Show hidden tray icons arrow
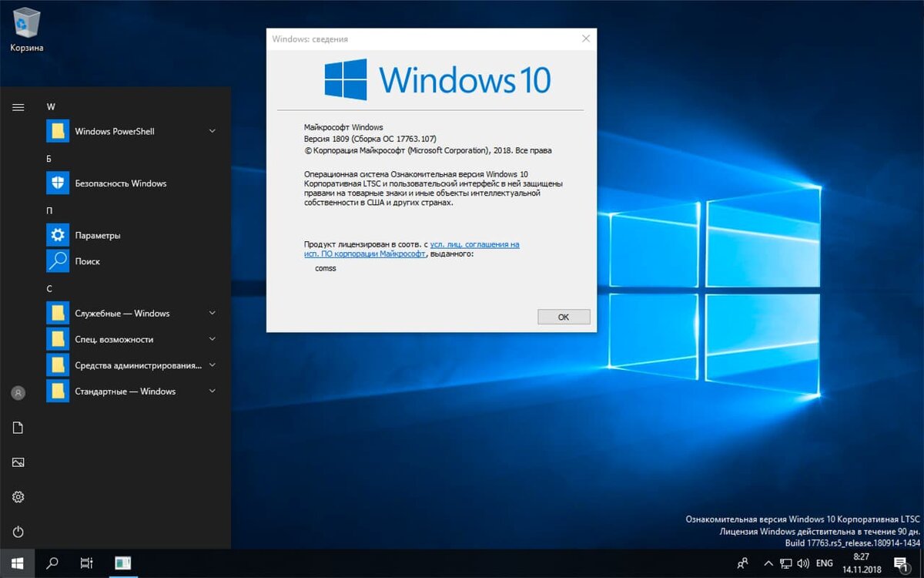This screenshot has width=924, height=578. [x=768, y=563]
